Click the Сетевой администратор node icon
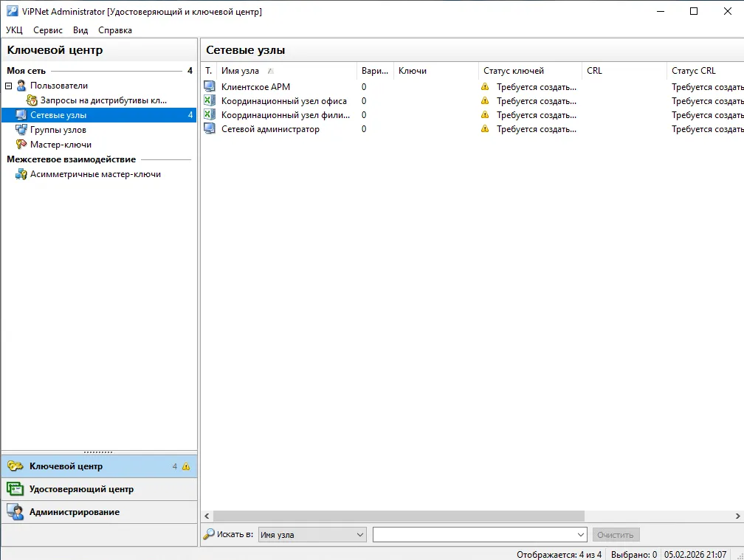Viewport: 744px width, 560px height. pyautogui.click(x=210, y=128)
